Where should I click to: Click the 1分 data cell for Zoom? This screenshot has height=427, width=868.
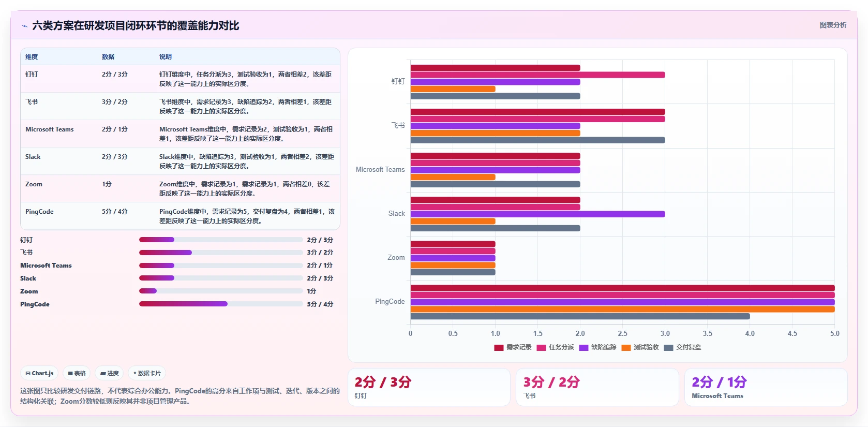click(x=107, y=184)
